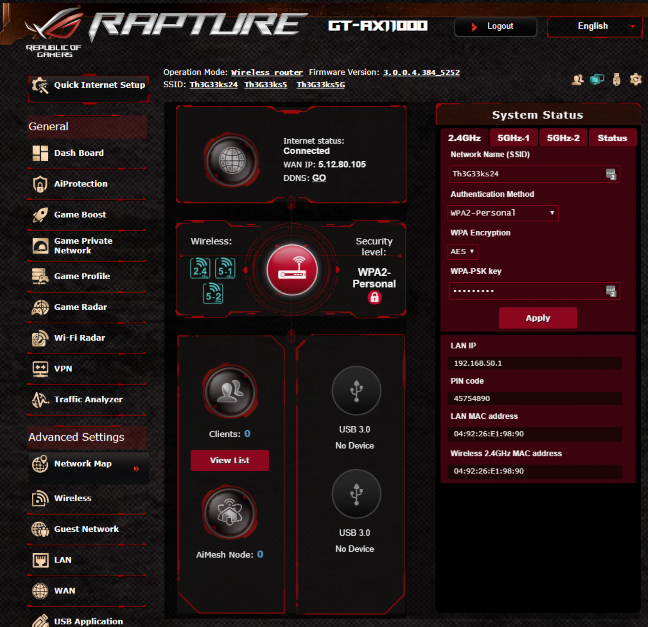
Task: Open the English language dropdown
Action: (x=595, y=26)
